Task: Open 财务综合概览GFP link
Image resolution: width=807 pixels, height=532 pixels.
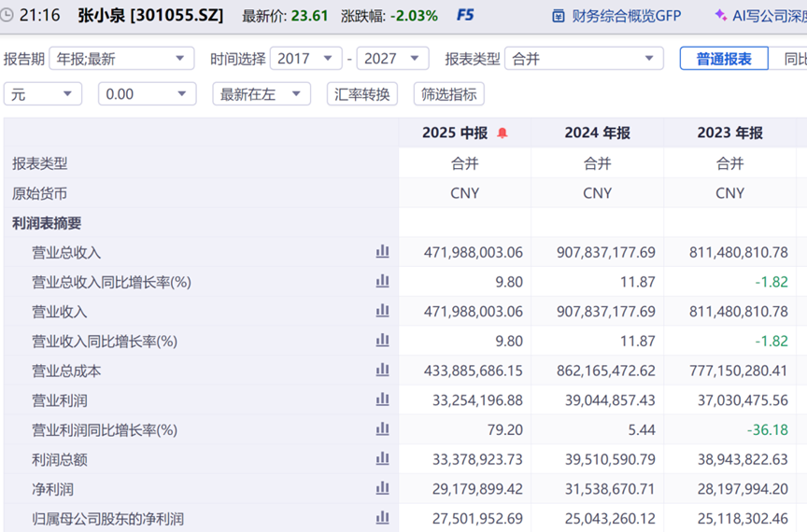Action: (x=616, y=16)
